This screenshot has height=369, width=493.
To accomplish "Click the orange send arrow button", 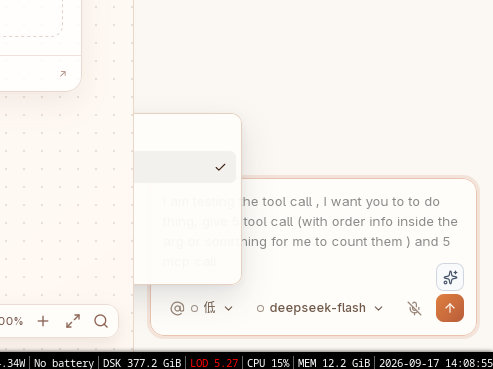I will (450, 308).
